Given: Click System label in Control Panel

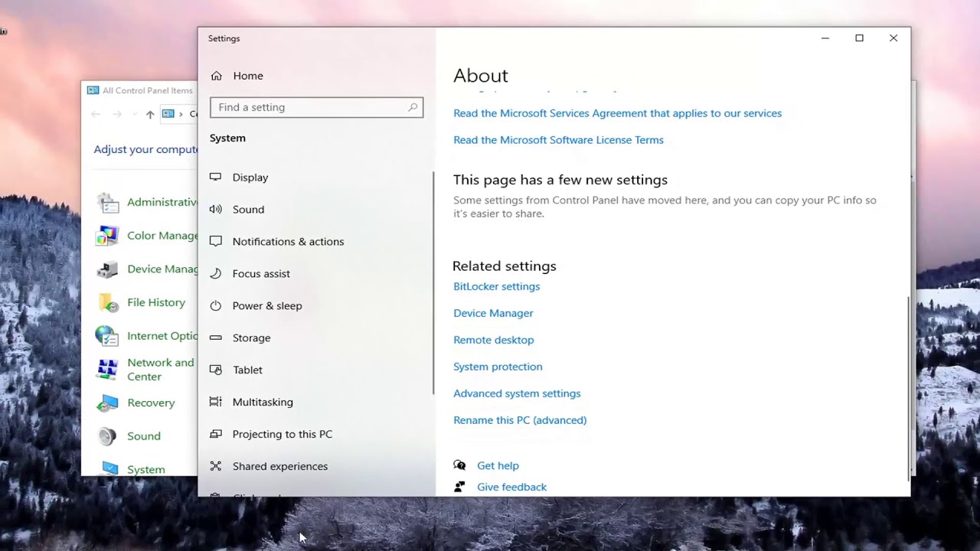Looking at the screenshot, I should (x=145, y=469).
